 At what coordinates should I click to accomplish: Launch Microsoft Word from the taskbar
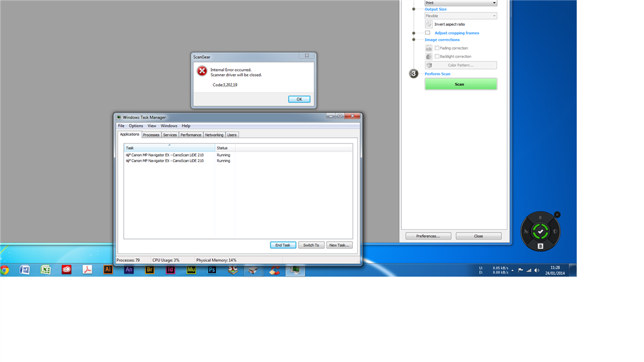click(x=25, y=270)
